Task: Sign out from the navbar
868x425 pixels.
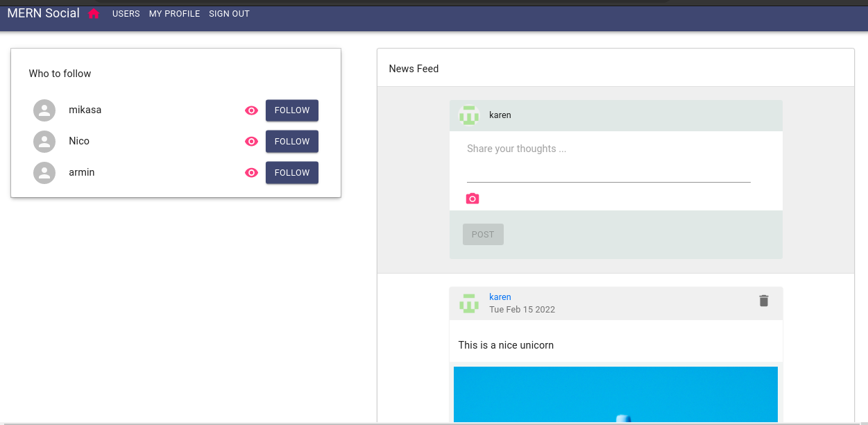Action: [229, 14]
